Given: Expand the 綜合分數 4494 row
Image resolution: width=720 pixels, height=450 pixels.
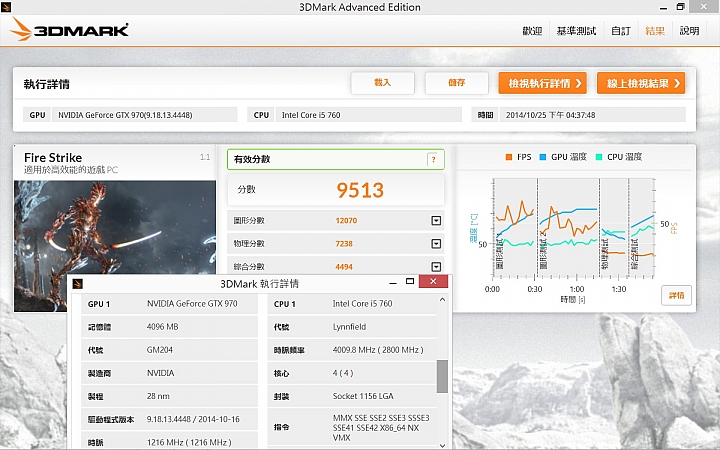Looking at the screenshot, I should (436, 266).
